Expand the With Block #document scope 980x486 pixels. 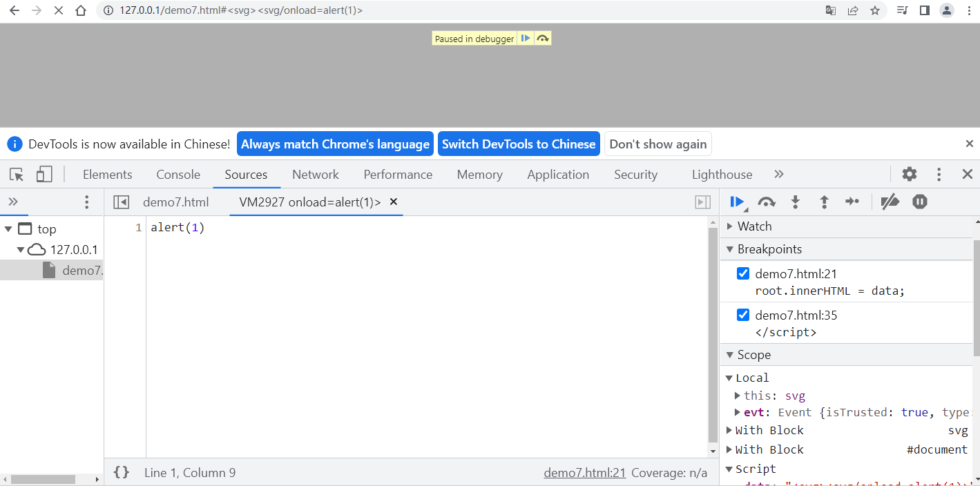pos(729,449)
